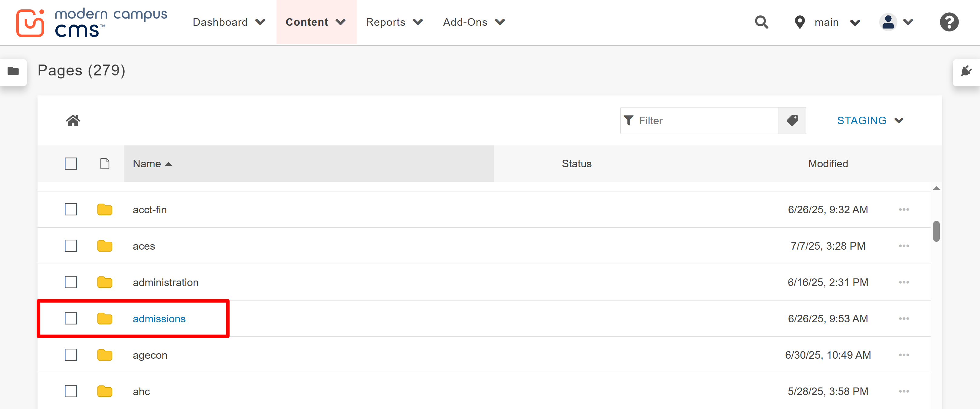
Task: Open the admissions folder link
Action: coord(159,319)
